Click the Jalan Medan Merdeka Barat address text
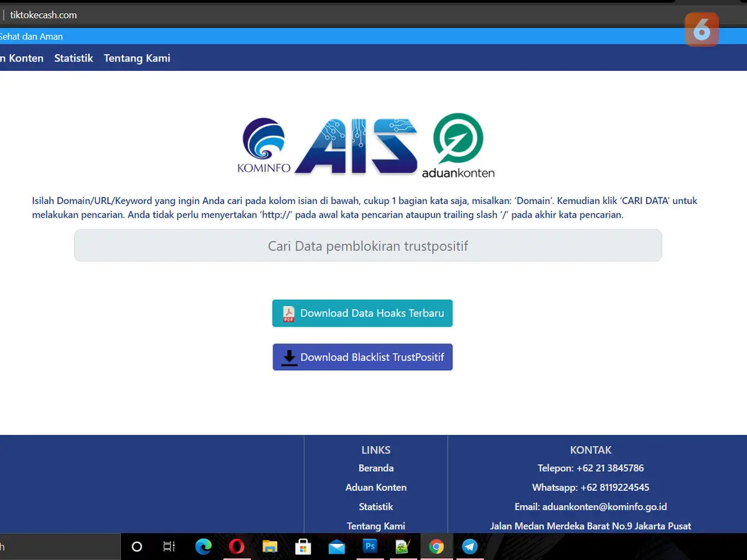The width and height of the screenshot is (747, 560). click(591, 526)
